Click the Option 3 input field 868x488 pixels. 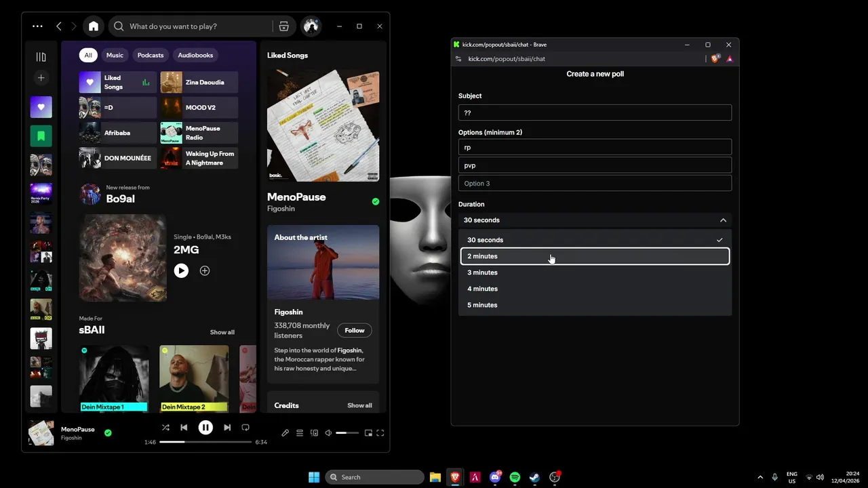coord(595,183)
